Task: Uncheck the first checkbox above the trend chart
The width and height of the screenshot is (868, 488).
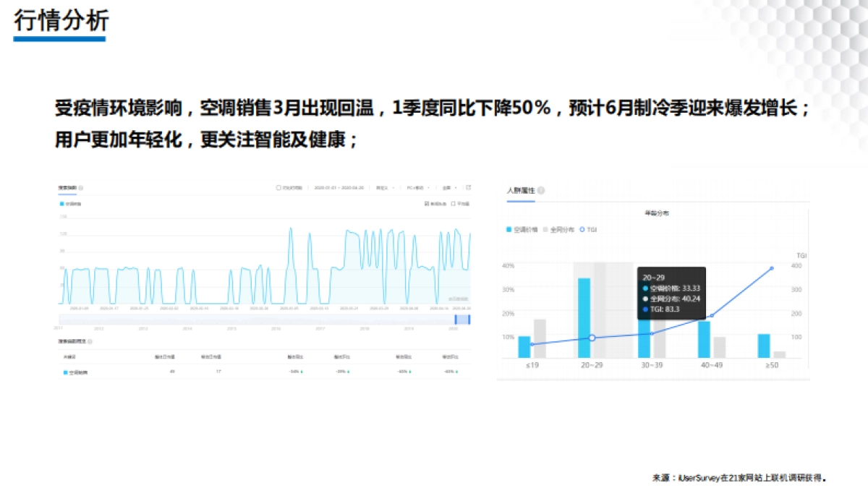Action: click(425, 203)
